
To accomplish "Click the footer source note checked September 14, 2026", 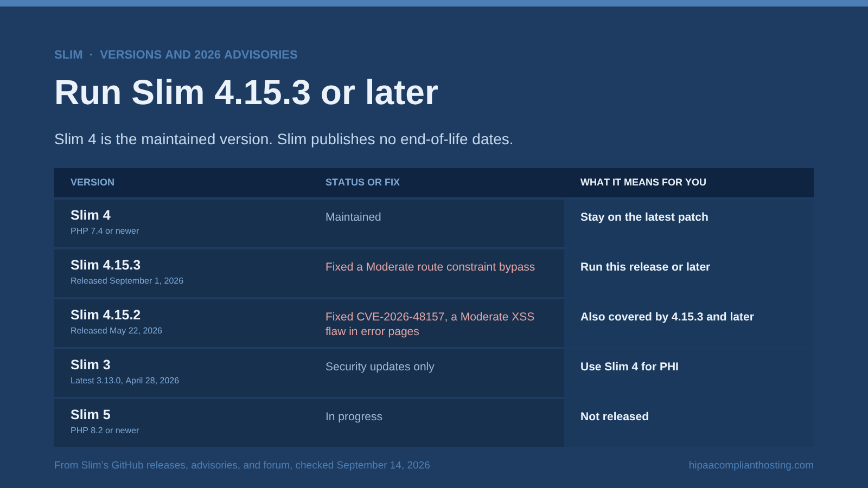I will [x=242, y=465].
